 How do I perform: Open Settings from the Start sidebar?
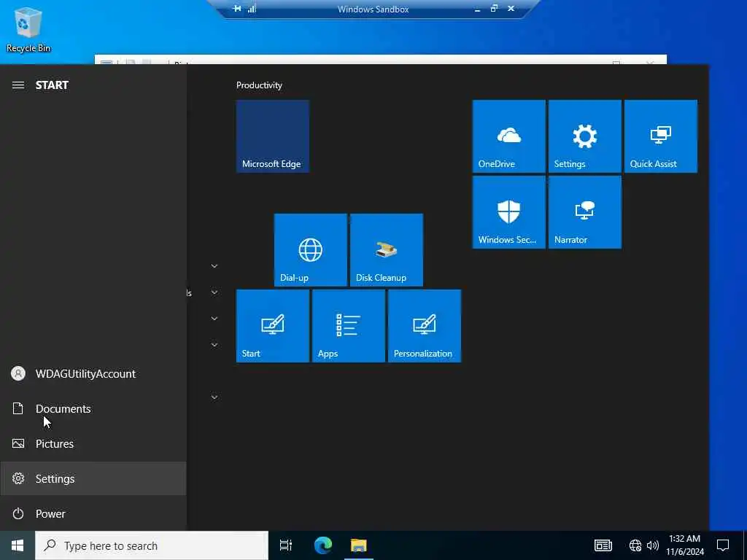(93, 478)
